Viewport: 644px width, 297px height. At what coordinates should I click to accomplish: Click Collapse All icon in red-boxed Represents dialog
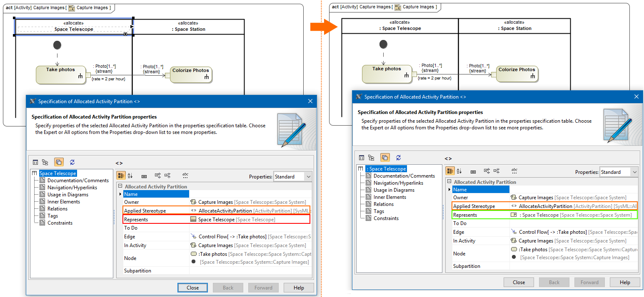pos(167,176)
